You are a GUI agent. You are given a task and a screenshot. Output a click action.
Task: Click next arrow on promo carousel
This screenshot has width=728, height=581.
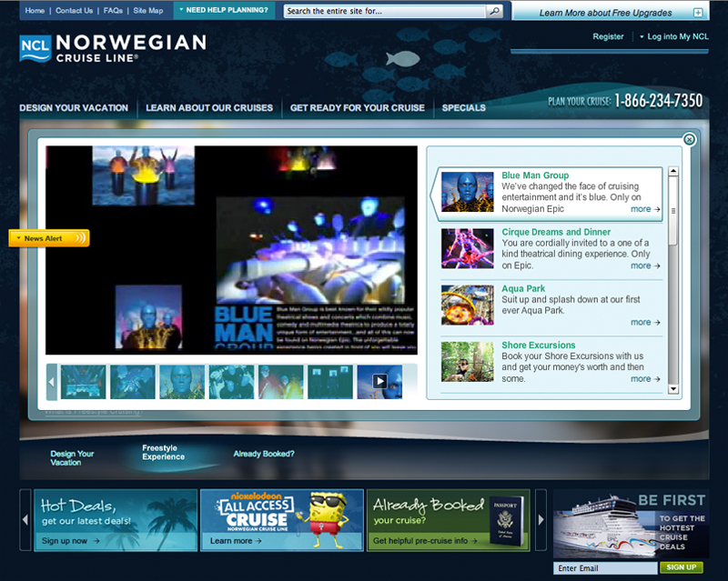click(x=541, y=520)
